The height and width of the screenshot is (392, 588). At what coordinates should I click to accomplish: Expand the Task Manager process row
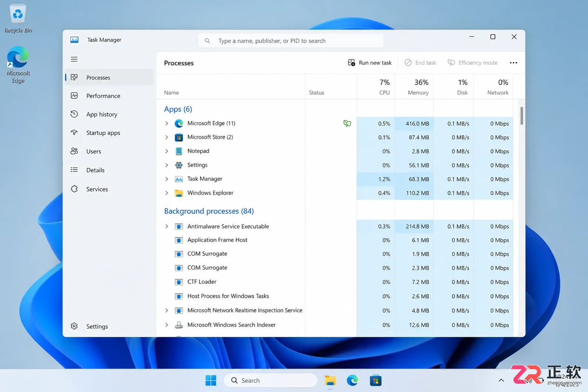pos(167,179)
